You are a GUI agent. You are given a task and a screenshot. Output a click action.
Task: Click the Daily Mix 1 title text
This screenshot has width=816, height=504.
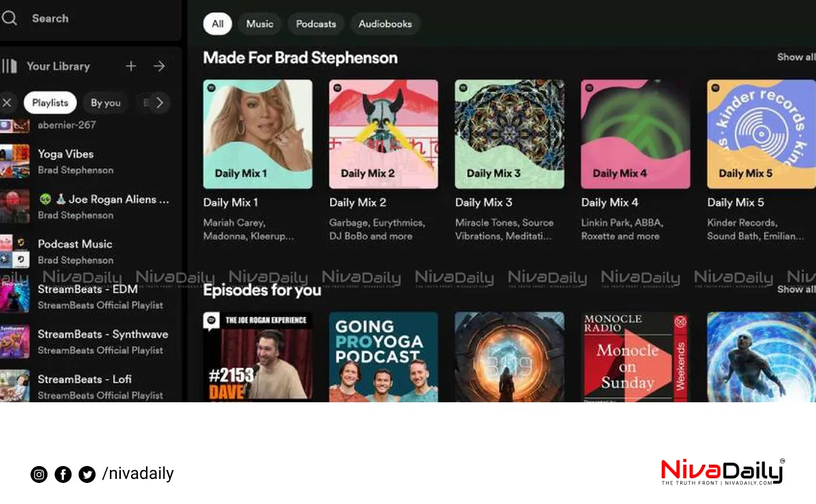pos(231,202)
